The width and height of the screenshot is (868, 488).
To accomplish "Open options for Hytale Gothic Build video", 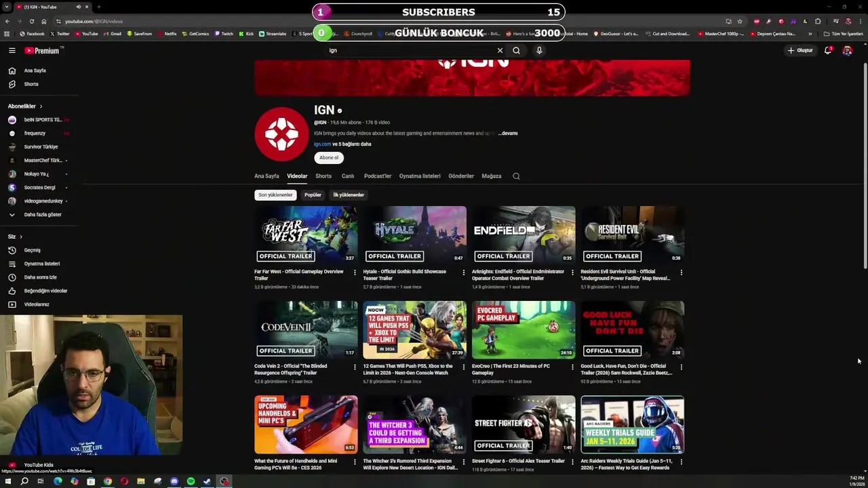I will [464, 272].
